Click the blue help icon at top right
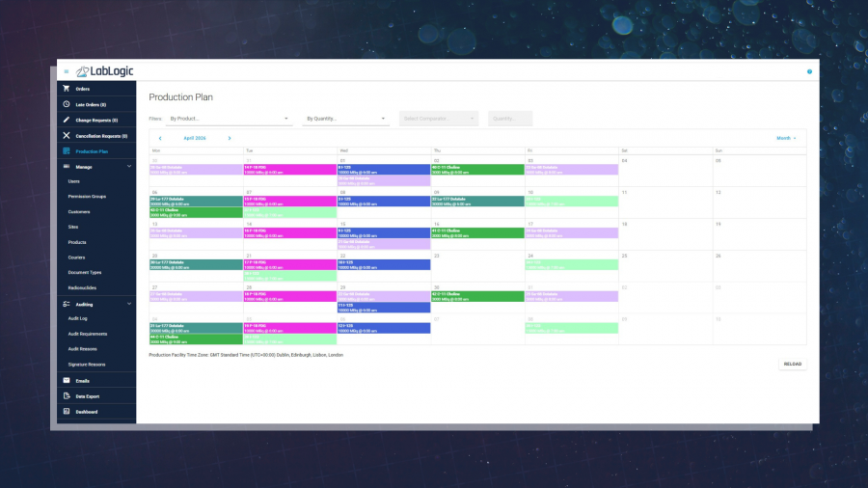This screenshot has height=488, width=868. click(x=809, y=71)
